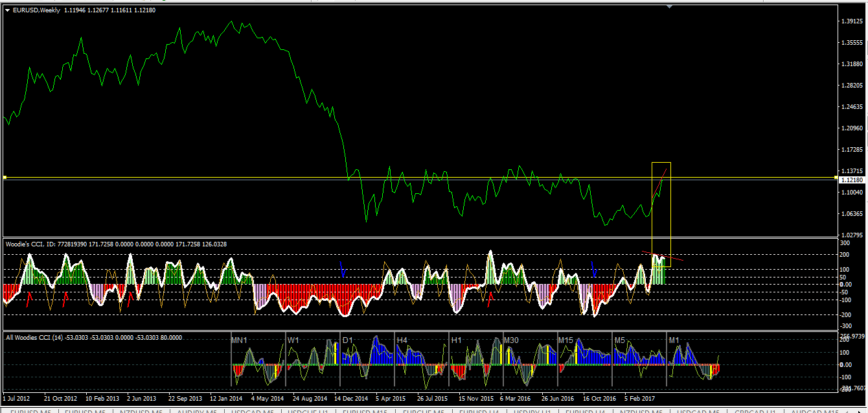This screenshot has width=868, height=413.
Task: Click the 12 Jan 2014 date label
Action: pos(227,398)
